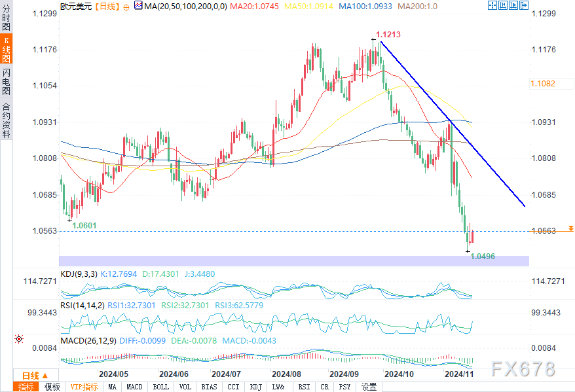Click the 欧元美元 chart title
This screenshot has width=575, height=392.
(x=76, y=7)
